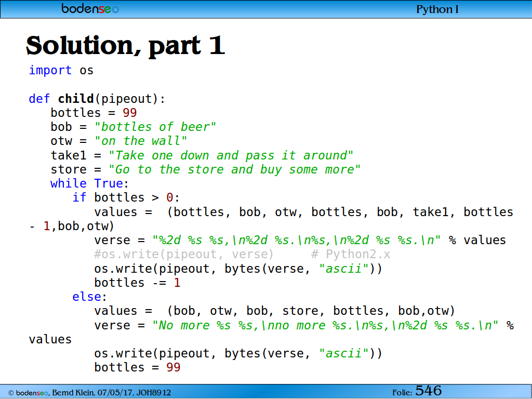Click the second 'os.write(pipeout, bytes(verse' line
Image resolution: width=532 pixels, height=399 pixels.
tap(238, 353)
